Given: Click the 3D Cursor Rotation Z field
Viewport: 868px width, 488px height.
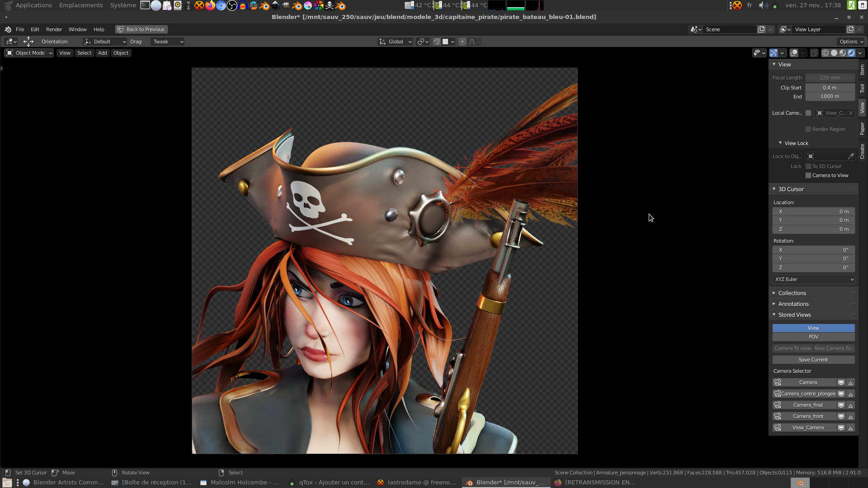Looking at the screenshot, I should pos(813,267).
